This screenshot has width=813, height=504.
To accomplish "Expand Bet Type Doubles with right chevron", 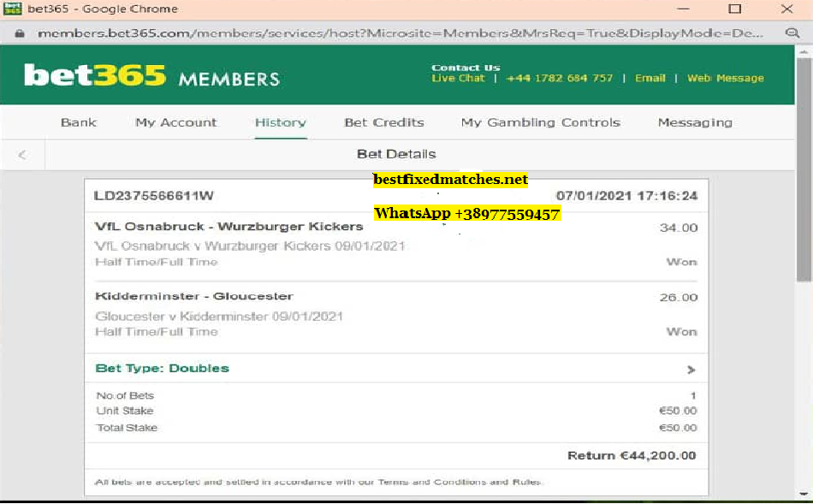I will click(x=691, y=370).
